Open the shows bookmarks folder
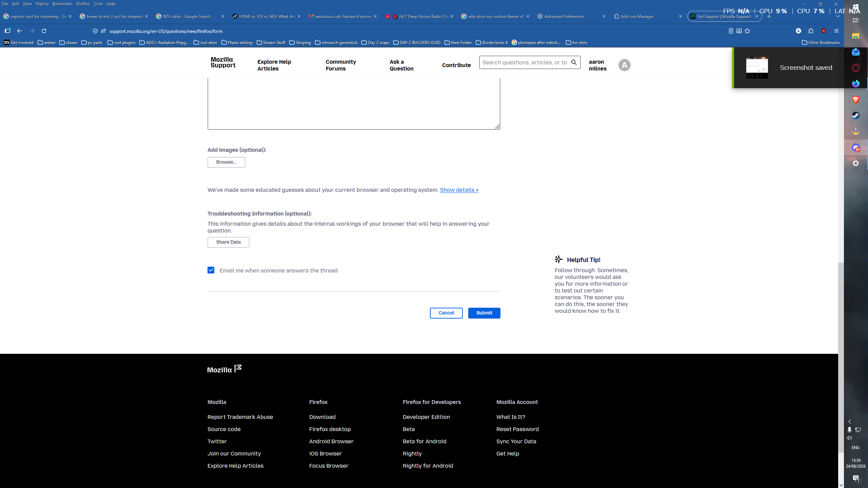 (68, 42)
